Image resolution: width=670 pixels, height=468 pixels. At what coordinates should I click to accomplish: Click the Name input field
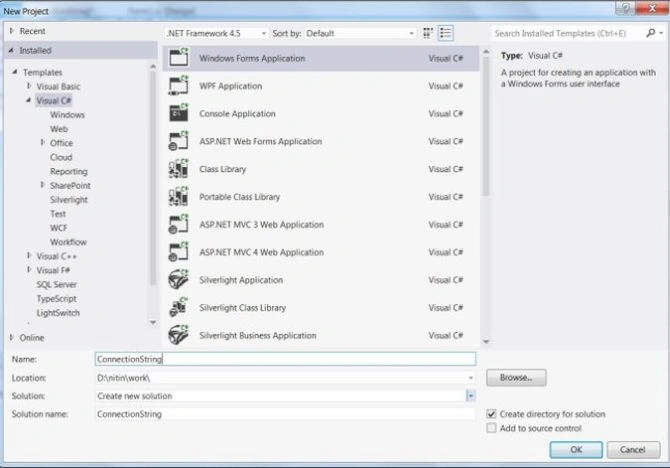click(x=285, y=359)
